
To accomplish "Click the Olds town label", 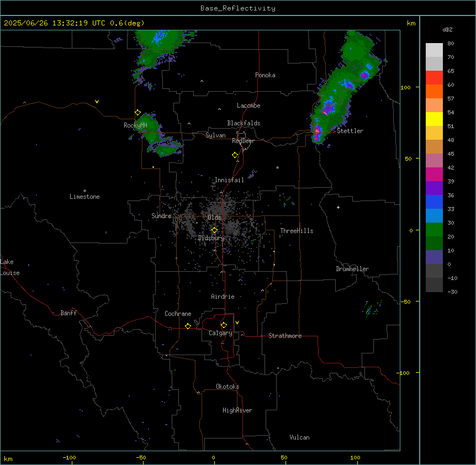I will click(214, 218).
